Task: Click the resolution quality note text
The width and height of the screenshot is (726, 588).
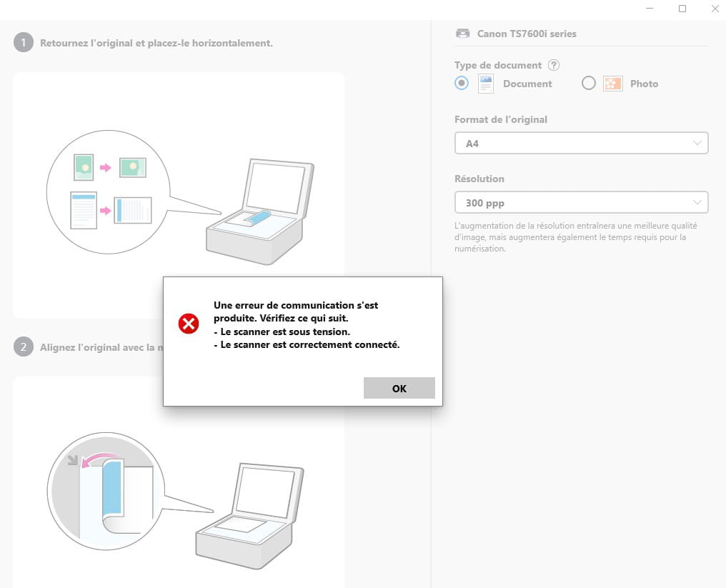Action: (x=575, y=237)
